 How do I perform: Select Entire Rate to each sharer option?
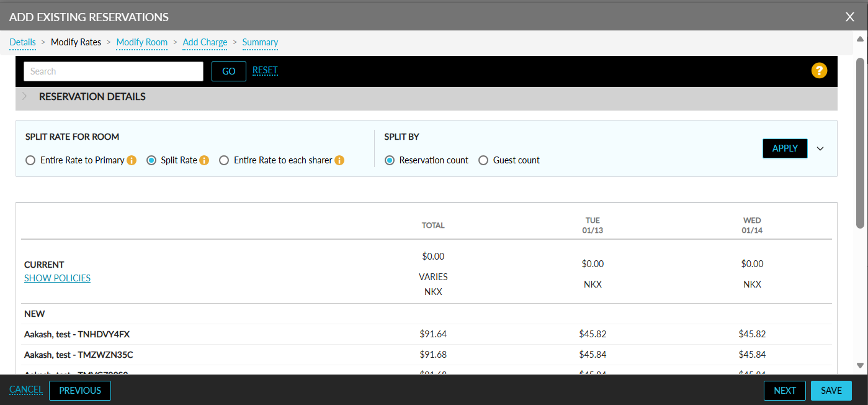click(x=224, y=160)
